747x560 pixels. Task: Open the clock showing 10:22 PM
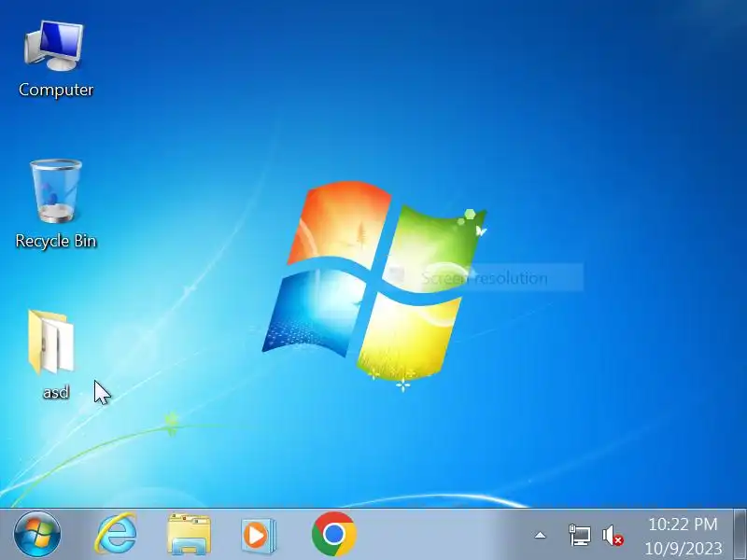pos(684,535)
